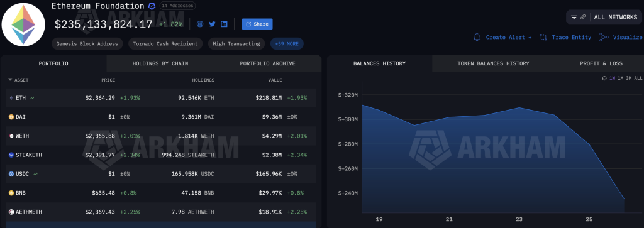Screen dimensions: 644x228
Task: Click the USDC token icon
Action: pos(11,174)
